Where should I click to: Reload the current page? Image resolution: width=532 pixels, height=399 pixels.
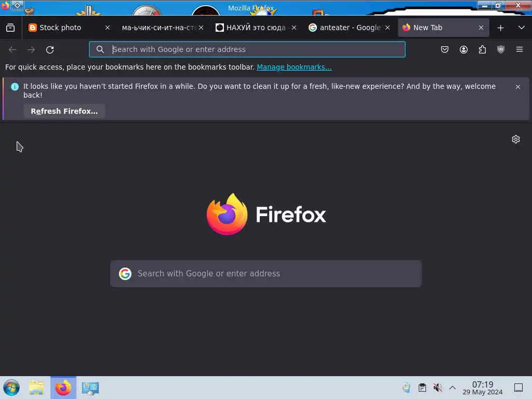click(x=50, y=50)
